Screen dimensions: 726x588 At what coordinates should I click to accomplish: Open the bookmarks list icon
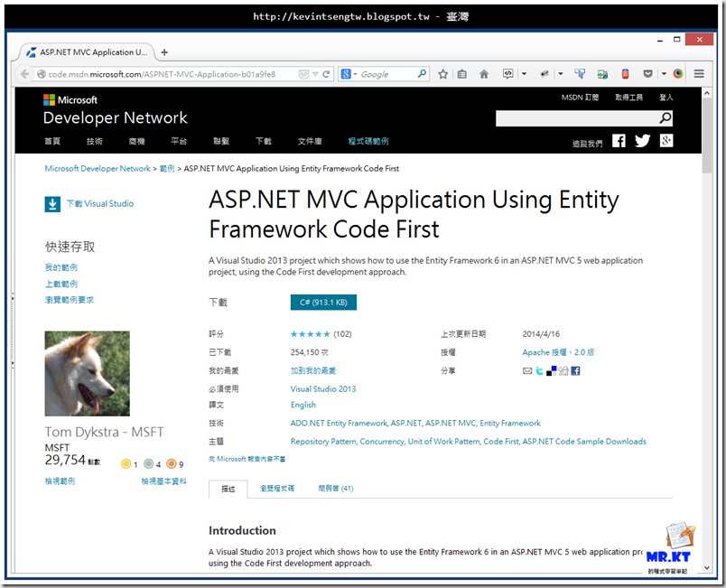pyautogui.click(x=462, y=74)
